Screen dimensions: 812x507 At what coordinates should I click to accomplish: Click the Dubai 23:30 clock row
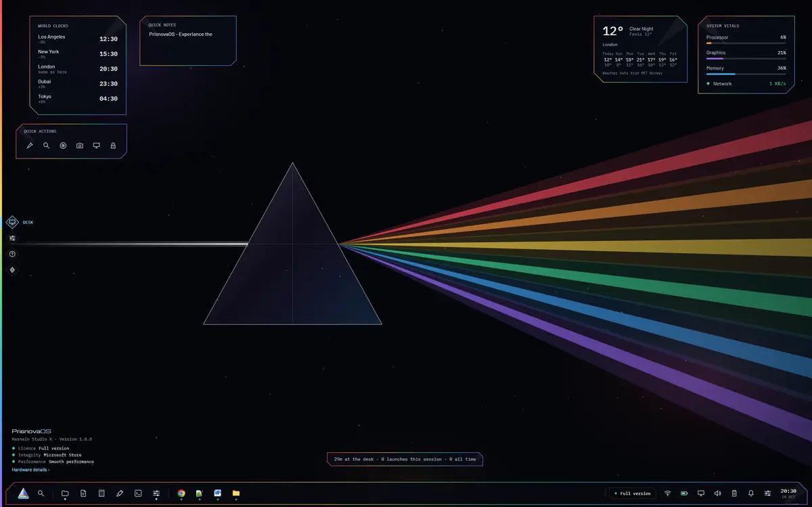click(x=78, y=84)
